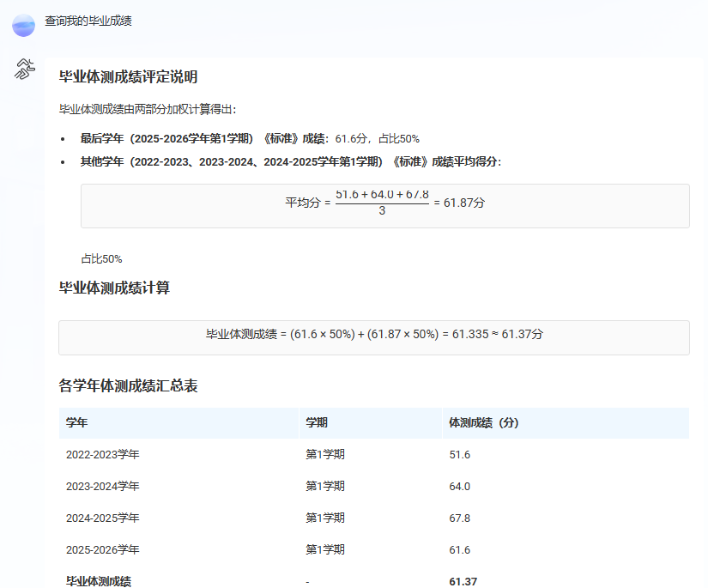The image size is (708, 588).
Task: Click the score cell 67.8
Action: [x=460, y=518]
